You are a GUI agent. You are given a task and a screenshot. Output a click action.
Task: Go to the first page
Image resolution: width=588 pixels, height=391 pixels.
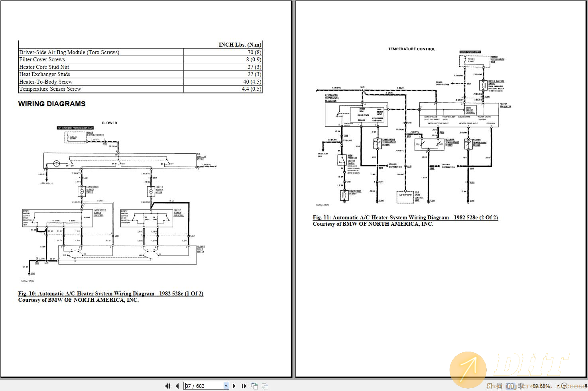167,386
